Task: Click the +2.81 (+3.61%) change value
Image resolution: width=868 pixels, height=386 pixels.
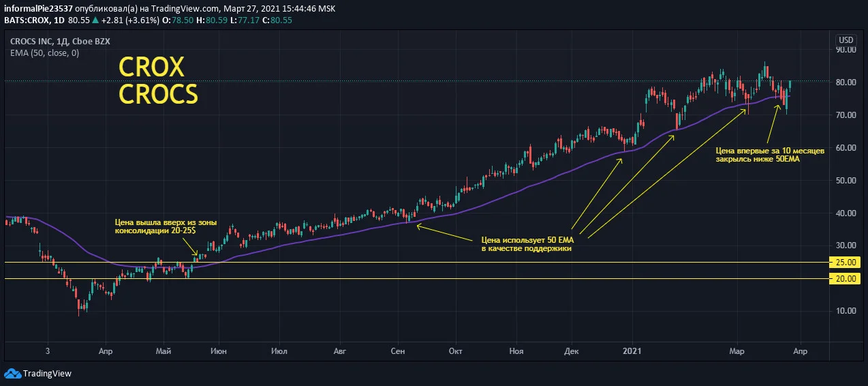Action: click(130, 20)
